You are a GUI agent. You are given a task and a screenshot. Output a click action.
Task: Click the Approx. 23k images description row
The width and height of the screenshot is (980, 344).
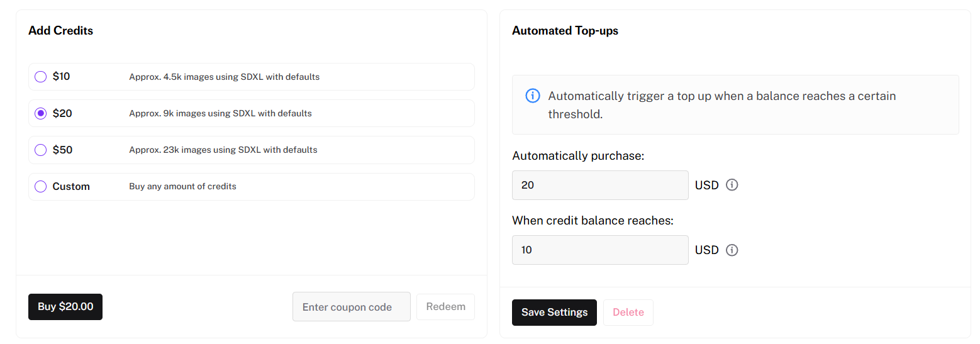point(223,150)
